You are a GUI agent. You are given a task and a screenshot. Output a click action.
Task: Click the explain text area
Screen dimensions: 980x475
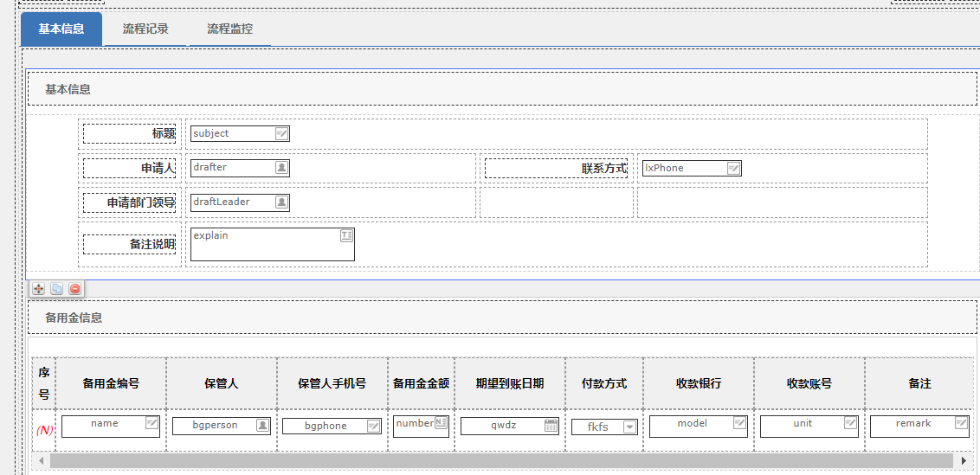[x=273, y=244]
